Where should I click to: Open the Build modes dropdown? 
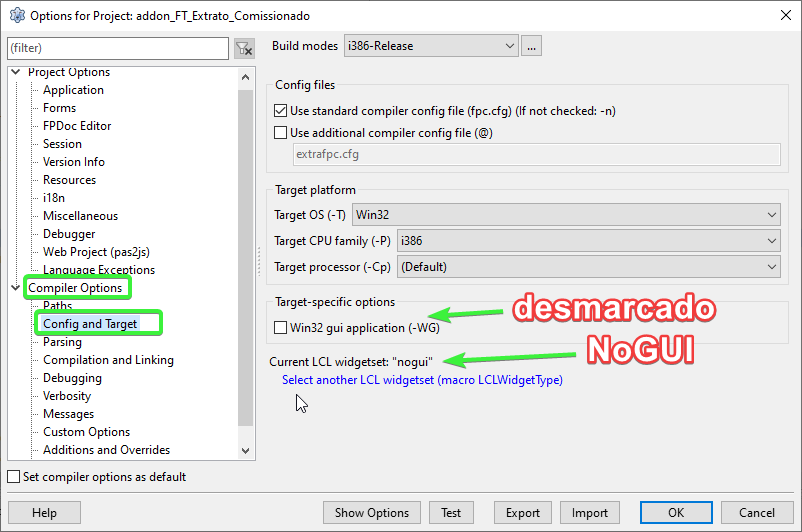coord(431,46)
